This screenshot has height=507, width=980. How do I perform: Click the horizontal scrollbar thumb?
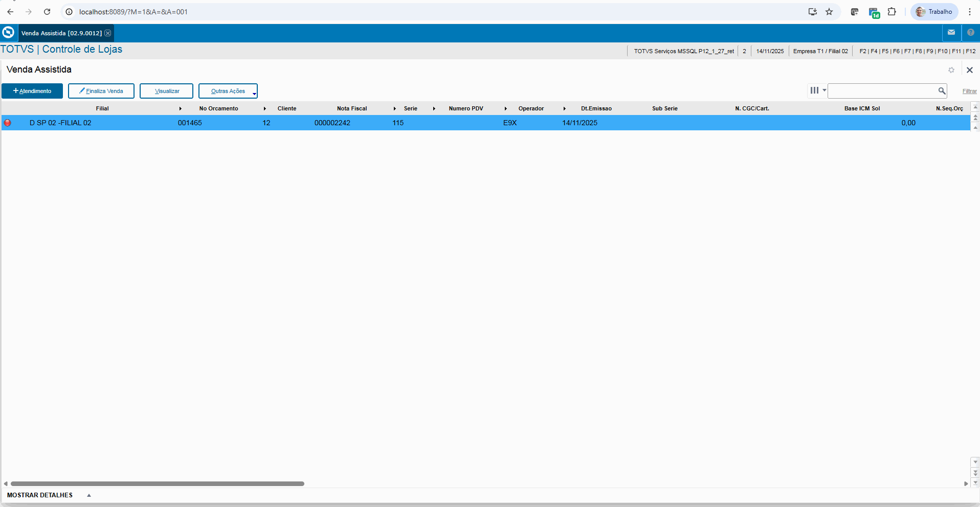158,483
